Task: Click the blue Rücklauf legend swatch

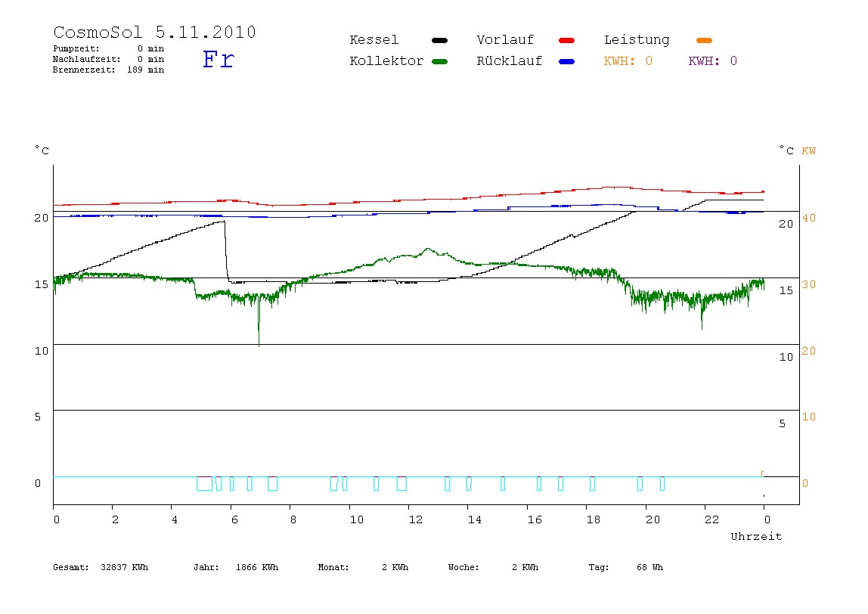Action: [567, 61]
